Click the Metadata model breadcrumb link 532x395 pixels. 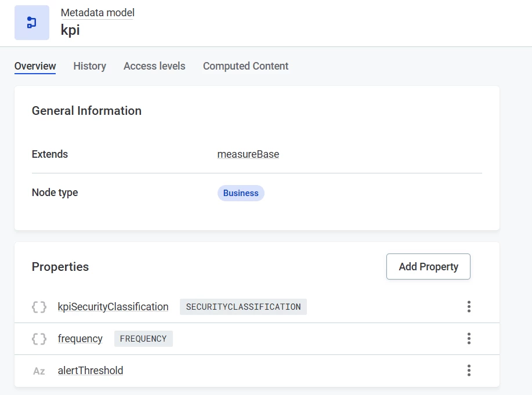97,12
